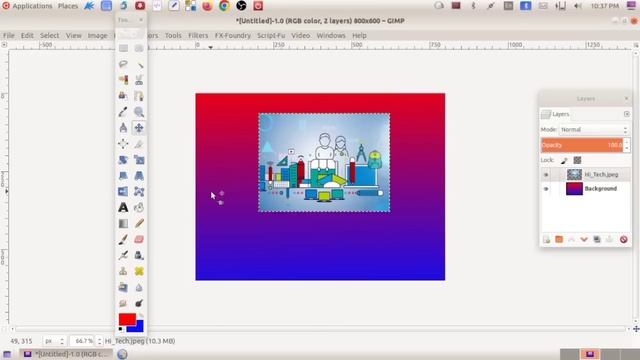Open the Script-Fu menu
Viewport: 640px width, 360px height.
pos(271,36)
